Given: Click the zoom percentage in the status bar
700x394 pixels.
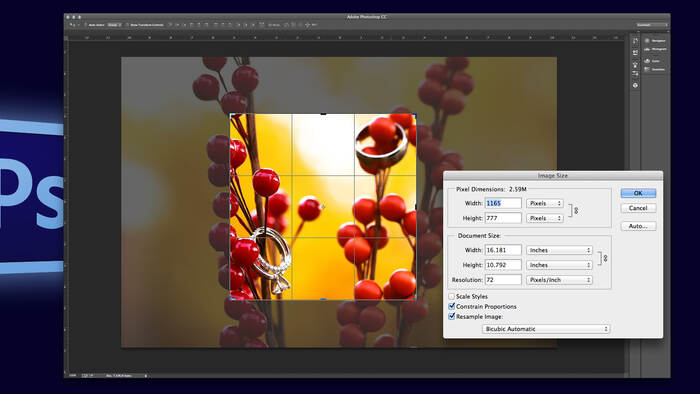Looking at the screenshot, I should tap(73, 376).
